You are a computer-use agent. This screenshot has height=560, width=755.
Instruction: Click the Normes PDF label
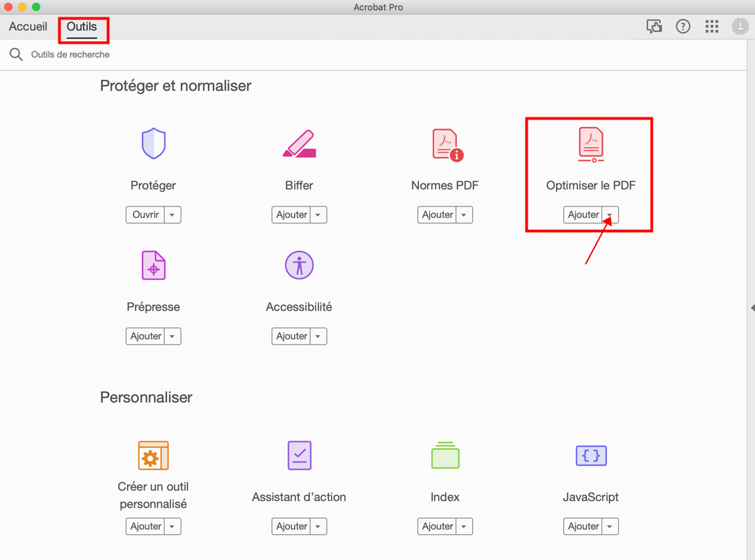[445, 186]
